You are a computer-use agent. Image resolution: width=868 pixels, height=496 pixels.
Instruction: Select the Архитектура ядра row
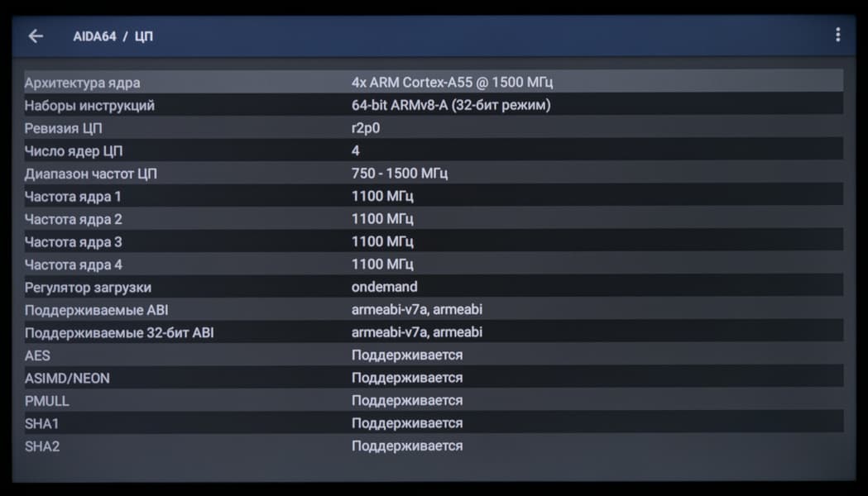pos(434,83)
